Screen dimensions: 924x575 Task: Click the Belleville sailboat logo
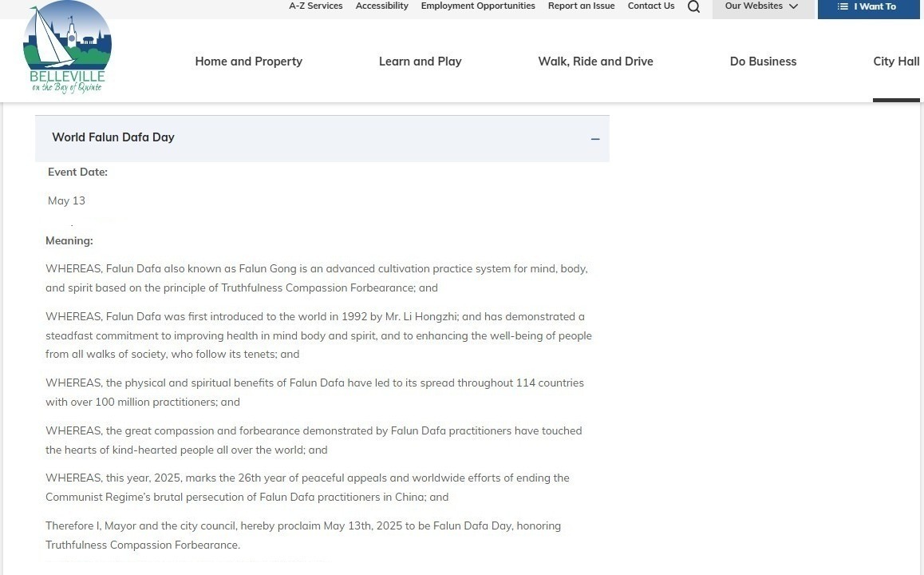(67, 50)
